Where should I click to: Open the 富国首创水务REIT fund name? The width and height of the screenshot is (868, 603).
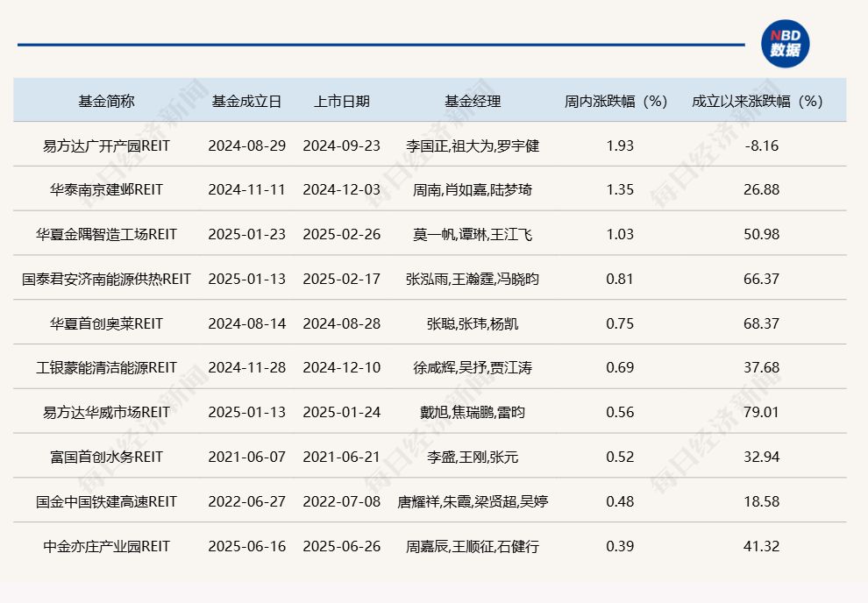click(x=106, y=457)
